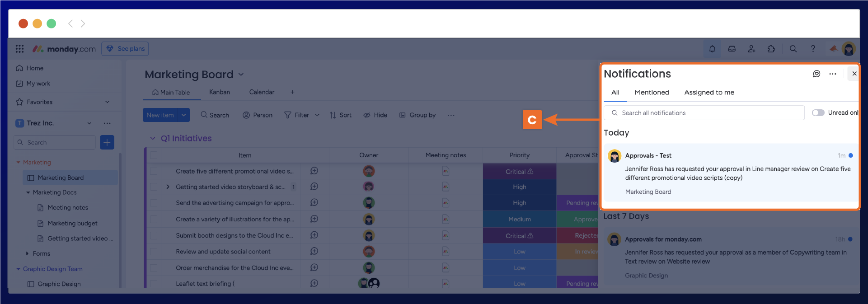Check the header select-all checkbox
The height and width of the screenshot is (304, 868).
[154, 155]
